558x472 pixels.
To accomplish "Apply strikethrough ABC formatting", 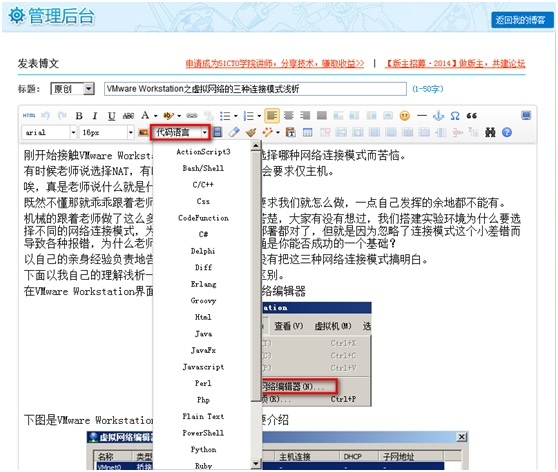I will (128, 116).
